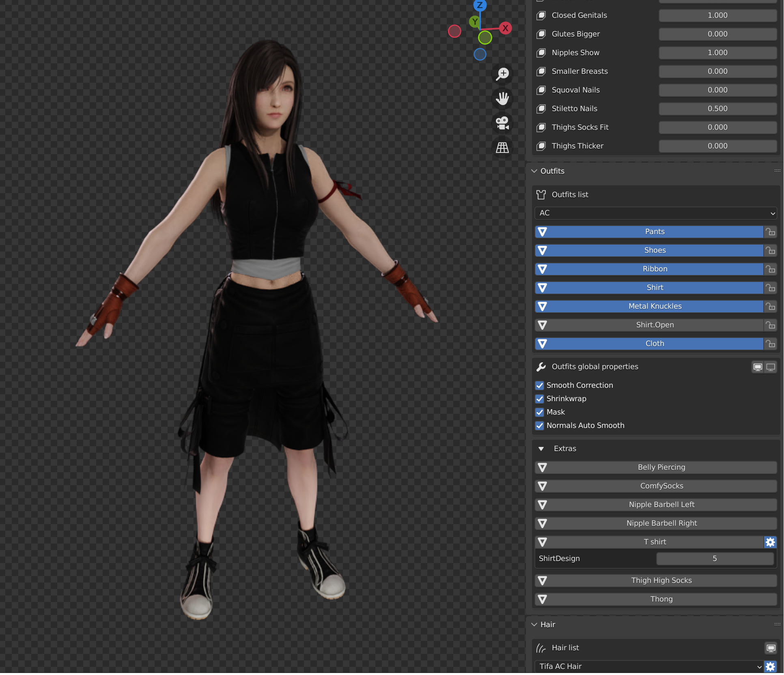This screenshot has height=675, width=784.
Task: Click the Thighs Socks Fit value field
Action: pos(717,127)
